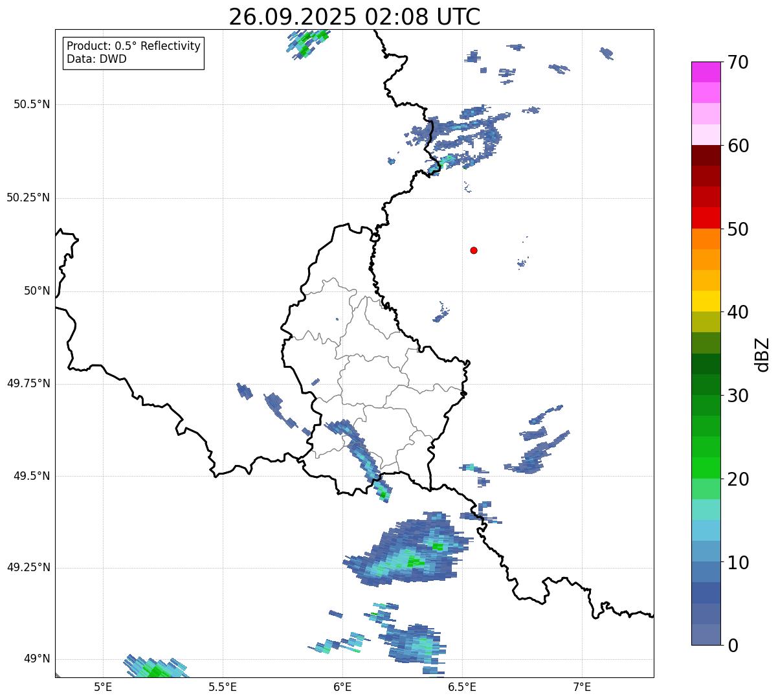Select the 'Data: DWD' legend line
778x700 pixels.
(96, 59)
